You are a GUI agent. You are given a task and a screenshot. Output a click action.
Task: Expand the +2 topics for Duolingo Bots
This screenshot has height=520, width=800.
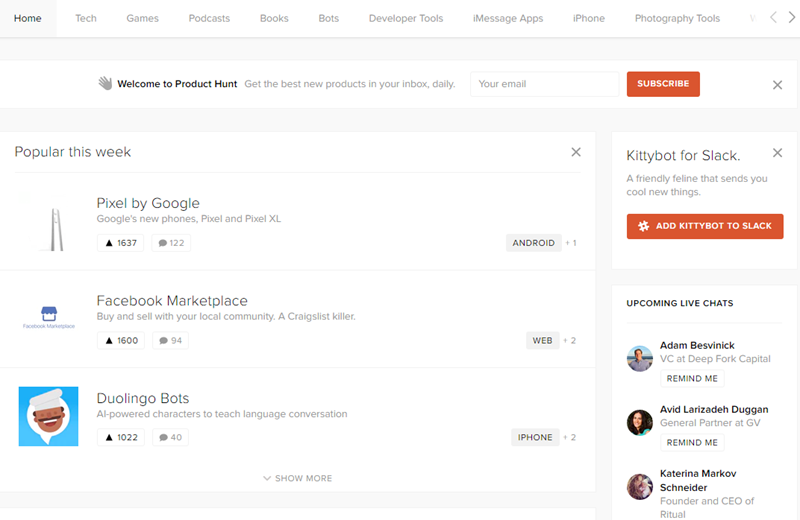(x=569, y=437)
